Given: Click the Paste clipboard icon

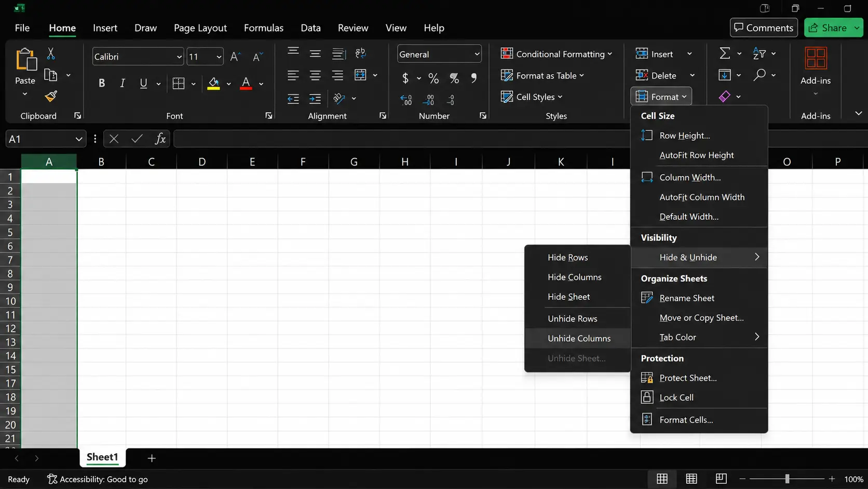Looking at the screenshot, I should [25, 60].
